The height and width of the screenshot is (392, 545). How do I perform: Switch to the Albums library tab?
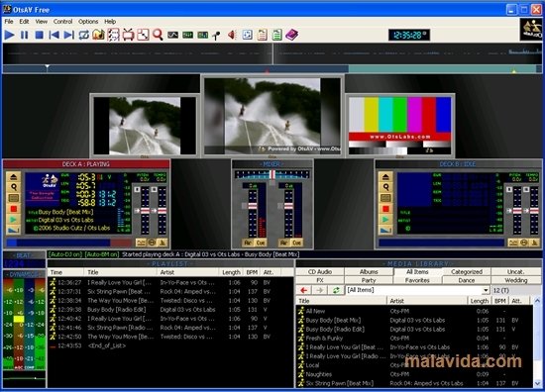tap(369, 272)
